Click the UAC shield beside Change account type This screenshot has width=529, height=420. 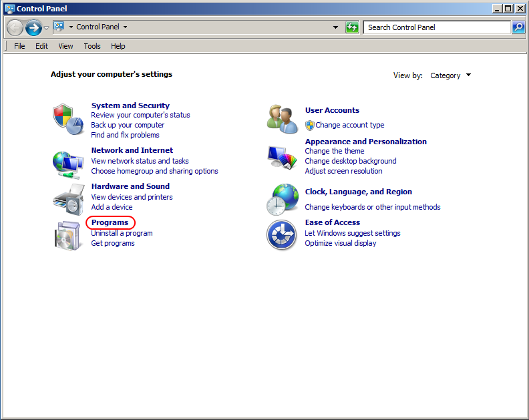pyautogui.click(x=310, y=126)
